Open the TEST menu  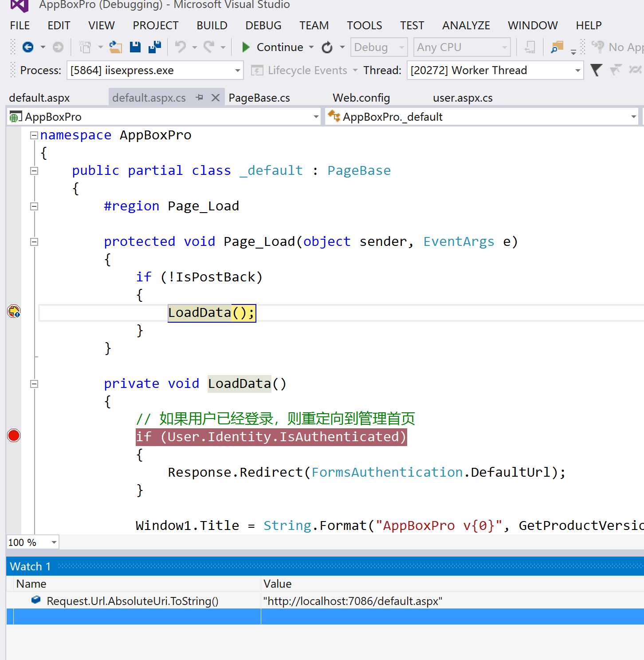coord(412,25)
